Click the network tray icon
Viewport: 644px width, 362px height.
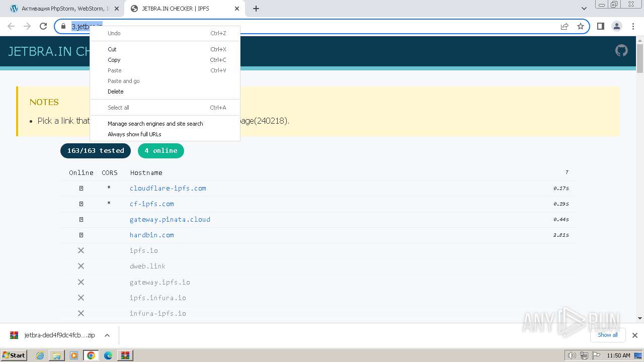tap(584, 355)
